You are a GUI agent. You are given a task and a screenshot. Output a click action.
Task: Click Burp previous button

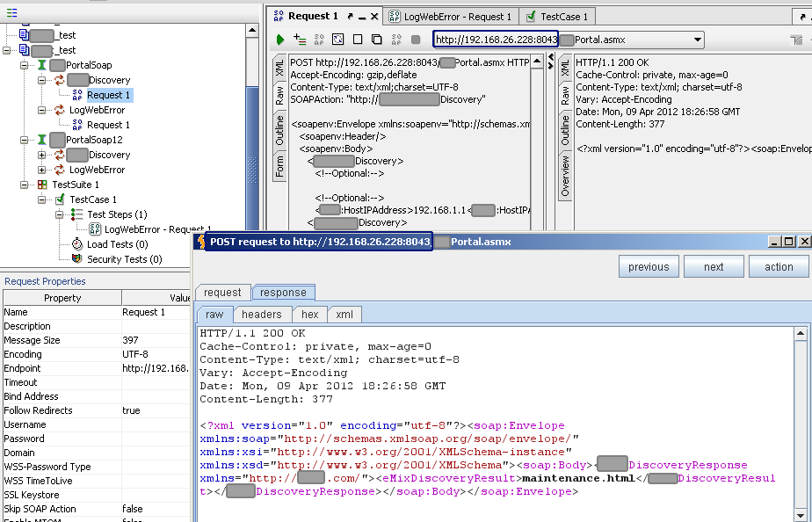(649, 266)
